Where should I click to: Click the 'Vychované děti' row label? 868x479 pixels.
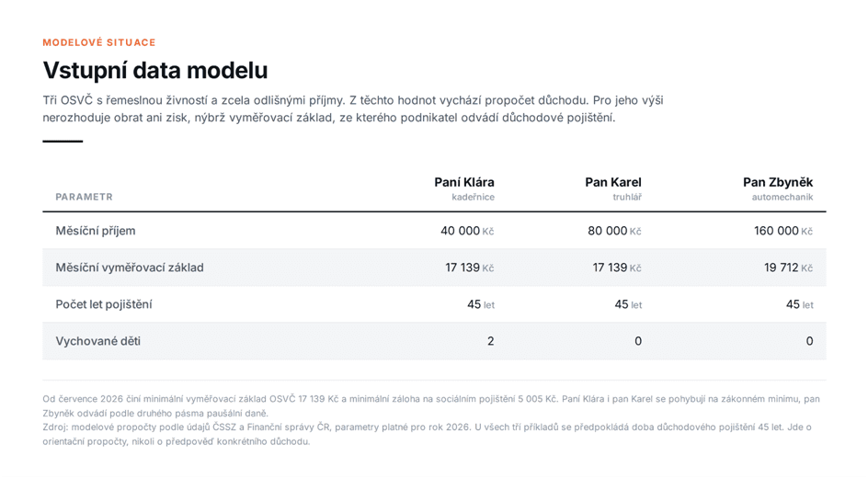pyautogui.click(x=98, y=341)
